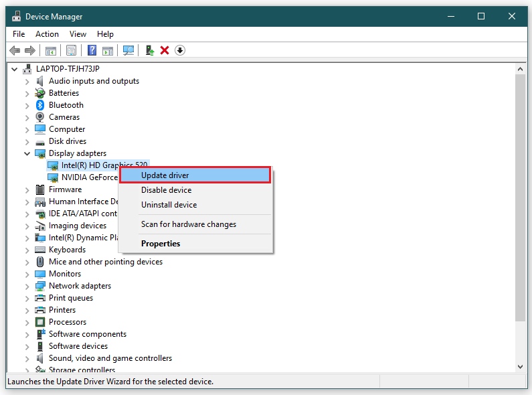Click the Disable device down-arrow icon
The height and width of the screenshot is (395, 532).
[180, 51]
